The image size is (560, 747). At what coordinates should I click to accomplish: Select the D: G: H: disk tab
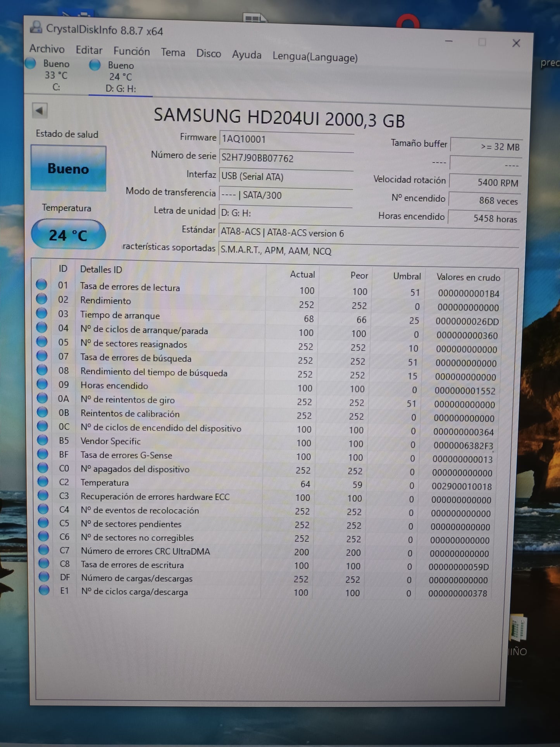coord(121,77)
